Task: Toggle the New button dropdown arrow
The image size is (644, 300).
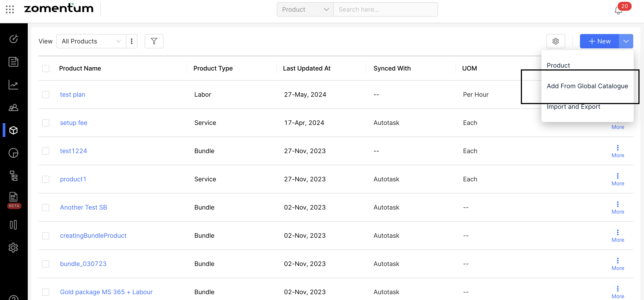Action: tap(626, 41)
